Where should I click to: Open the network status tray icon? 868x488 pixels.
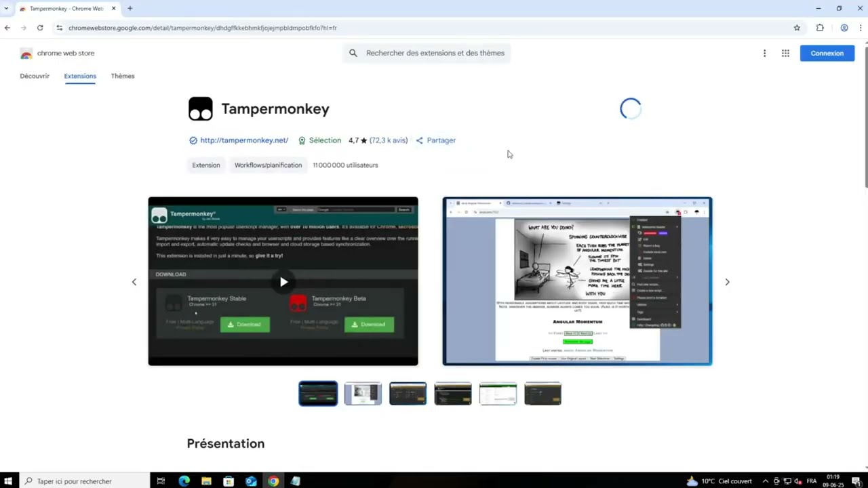tap(787, 481)
